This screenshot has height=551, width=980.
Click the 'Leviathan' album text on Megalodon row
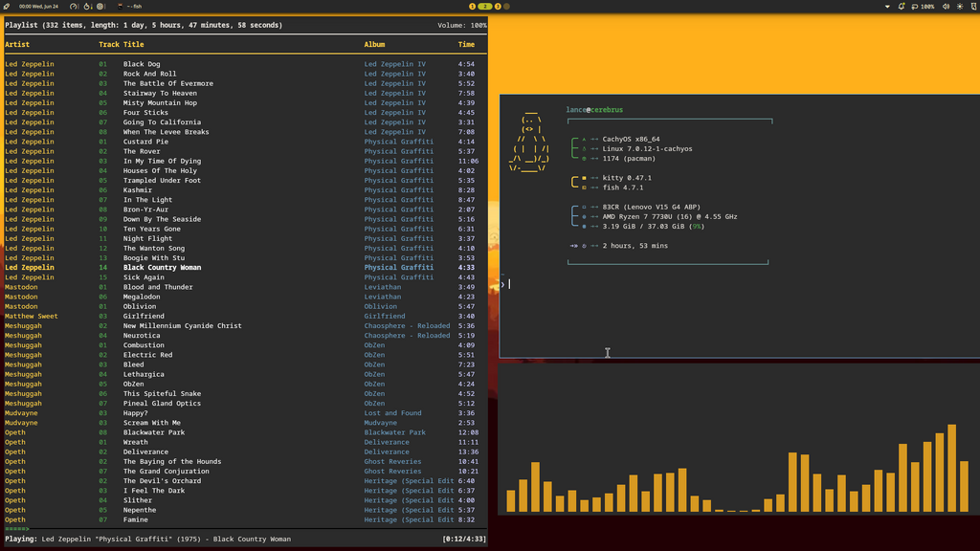point(383,297)
